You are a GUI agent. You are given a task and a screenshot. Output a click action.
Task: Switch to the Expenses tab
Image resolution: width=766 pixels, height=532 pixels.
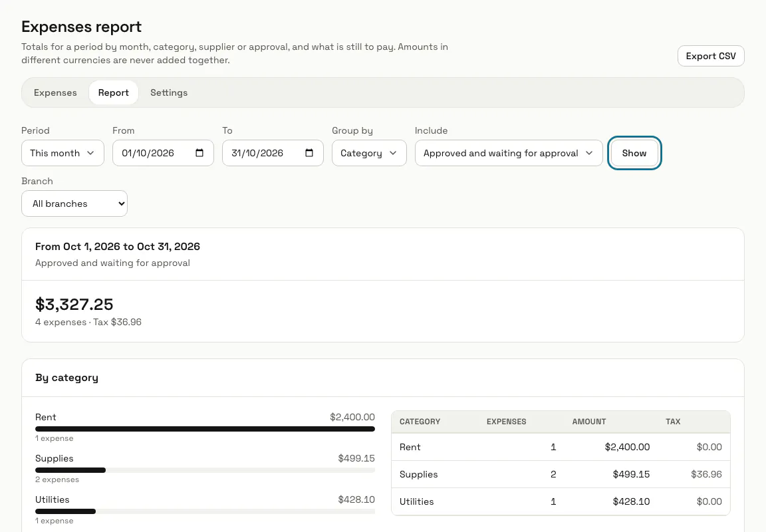[55, 92]
